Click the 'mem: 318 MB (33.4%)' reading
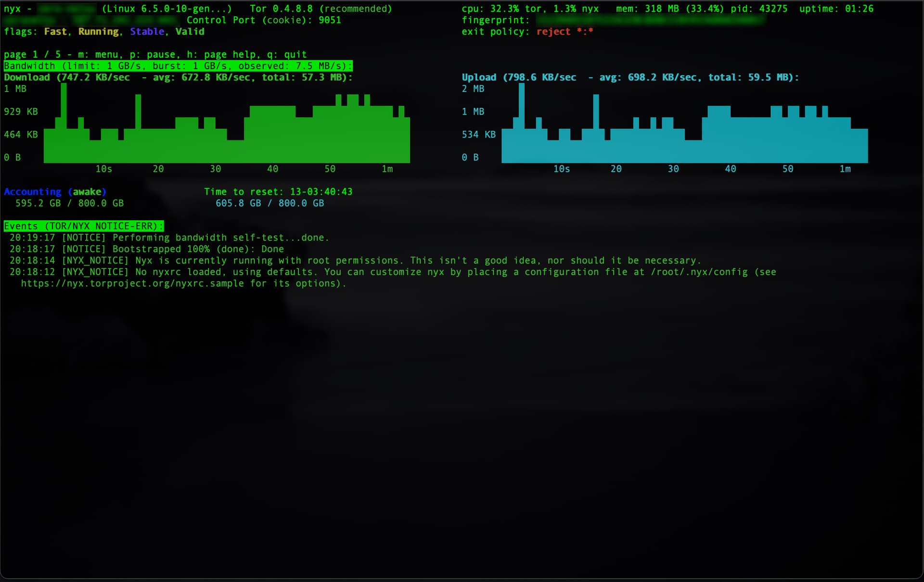The height and width of the screenshot is (582, 924). [670, 9]
